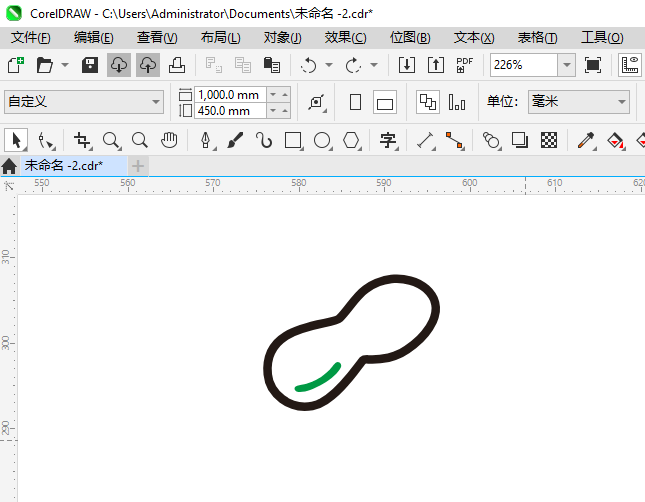Screen dimensions: 645x502
Task: Add a new document with plus tab
Action: point(138,166)
